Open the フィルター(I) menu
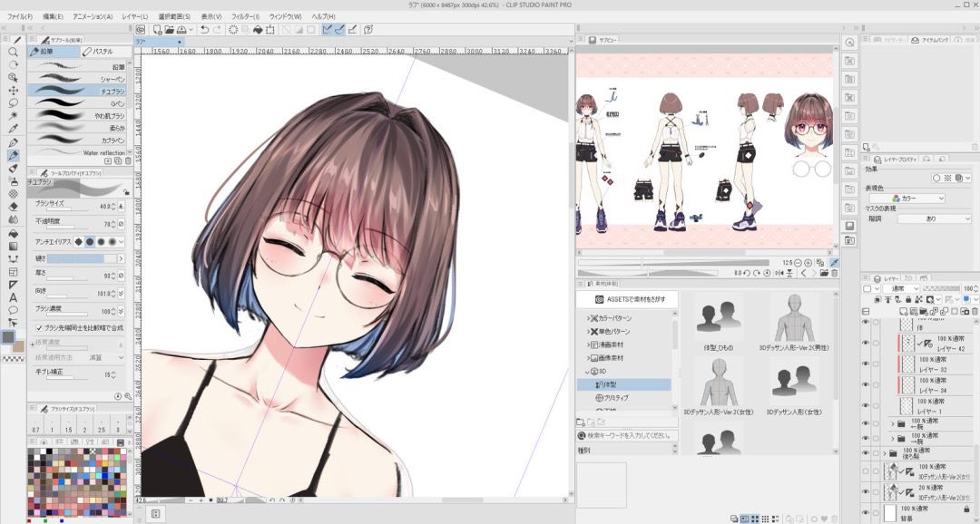This screenshot has height=524, width=980. tap(245, 16)
